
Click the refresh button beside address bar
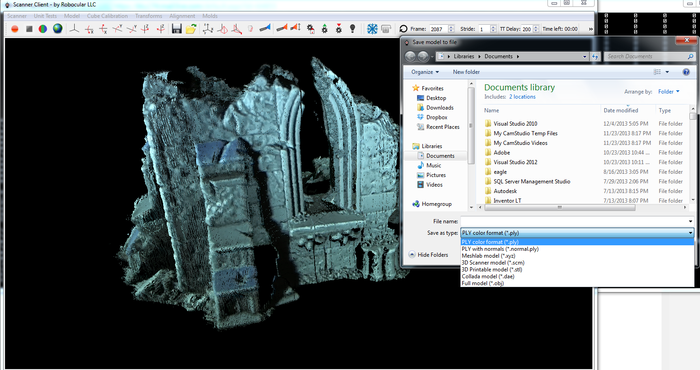click(595, 57)
